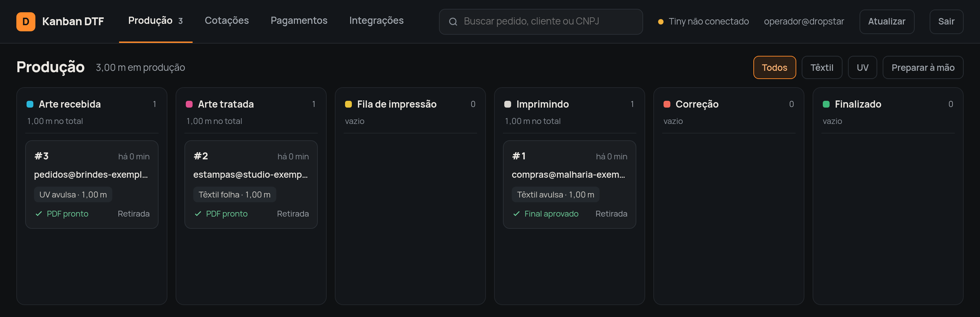
Task: Click the search magnifier icon
Action: point(453,22)
